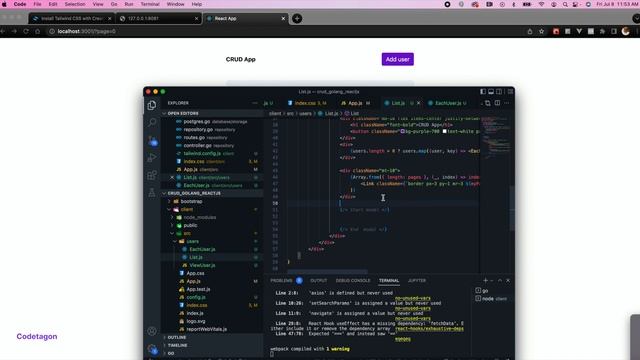Toggle the bottom panel layout icon in VS Code
The width and height of the screenshot is (640, 360).
point(491,92)
